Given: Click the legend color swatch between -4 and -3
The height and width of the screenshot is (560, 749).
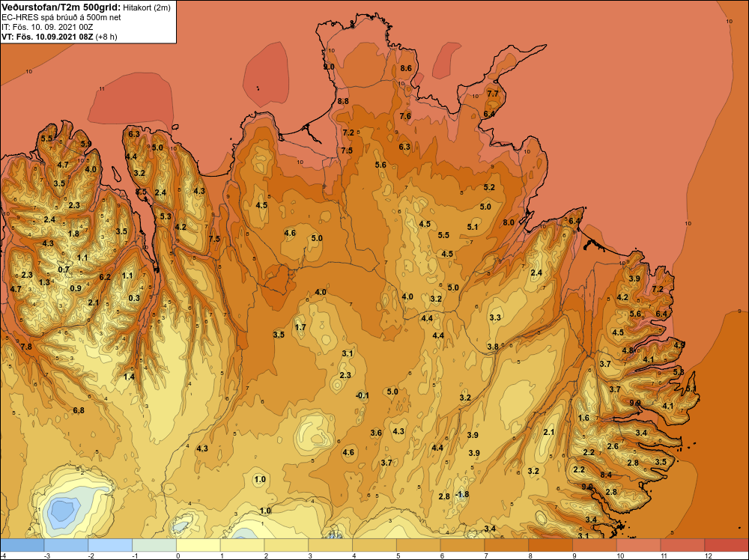Looking at the screenshot, I should pos(22,545).
